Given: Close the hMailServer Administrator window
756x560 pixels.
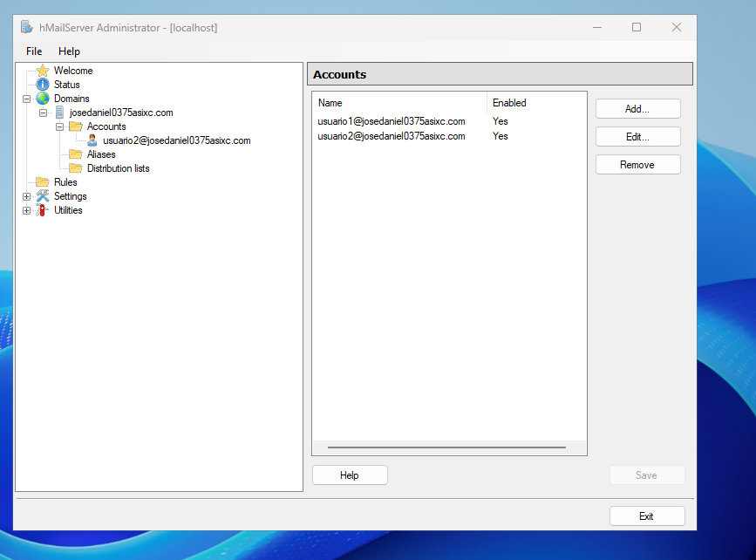Looking at the screenshot, I should pos(677,28).
